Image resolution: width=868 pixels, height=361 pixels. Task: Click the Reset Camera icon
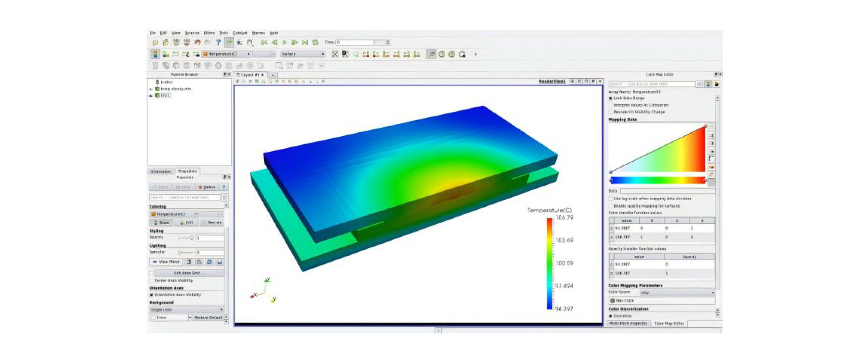click(334, 54)
